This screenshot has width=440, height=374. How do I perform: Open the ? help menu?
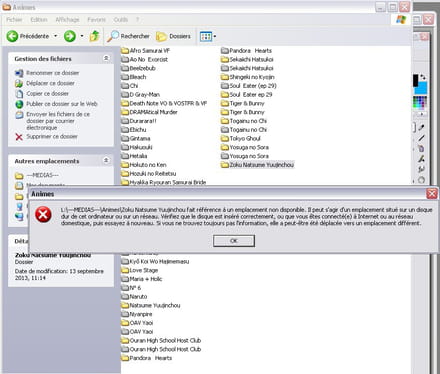point(137,20)
